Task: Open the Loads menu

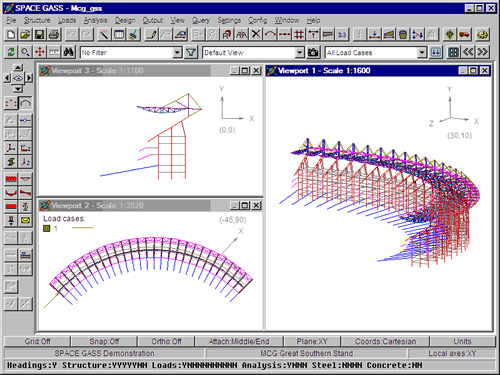Action: pos(67,20)
